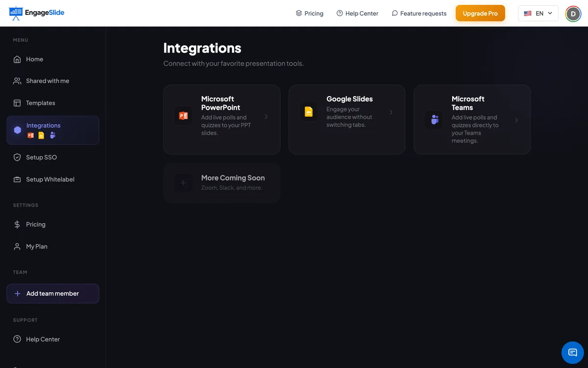
Task: Open Templates in the sidebar
Action: tap(53, 103)
